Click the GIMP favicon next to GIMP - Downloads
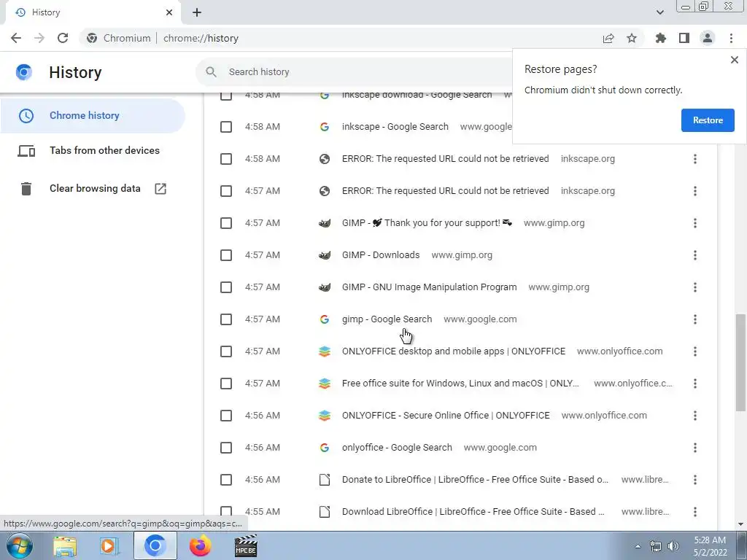747x560 pixels. (x=325, y=255)
